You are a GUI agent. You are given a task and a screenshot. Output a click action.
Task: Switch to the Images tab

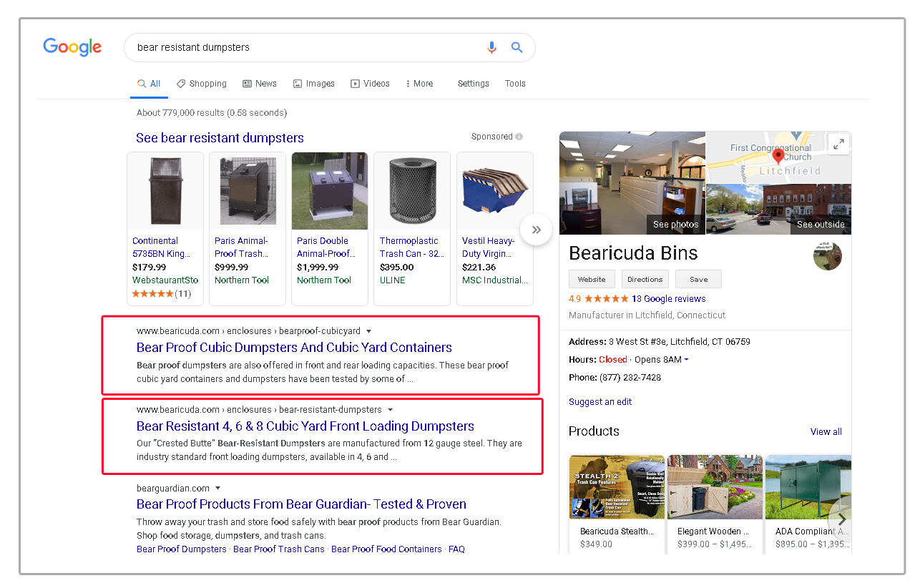[314, 84]
